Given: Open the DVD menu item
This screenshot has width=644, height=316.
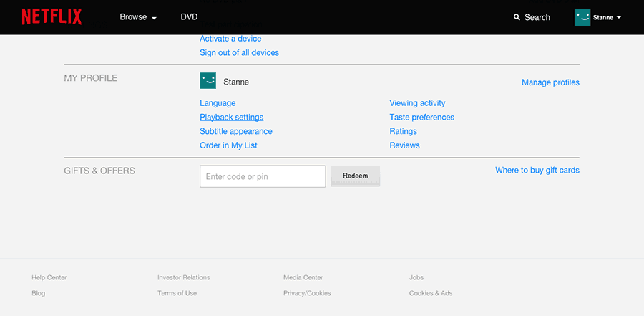Looking at the screenshot, I should click(189, 17).
